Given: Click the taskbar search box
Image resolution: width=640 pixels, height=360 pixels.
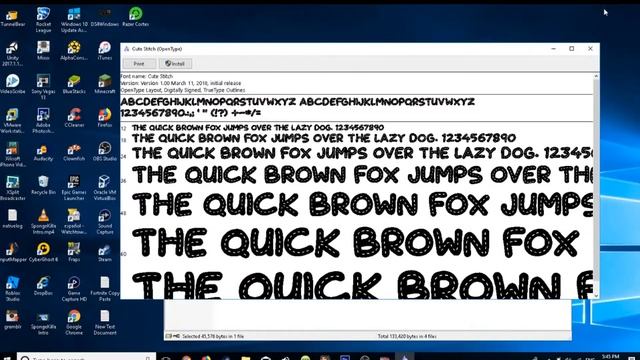Looking at the screenshot, I should 87,357.
